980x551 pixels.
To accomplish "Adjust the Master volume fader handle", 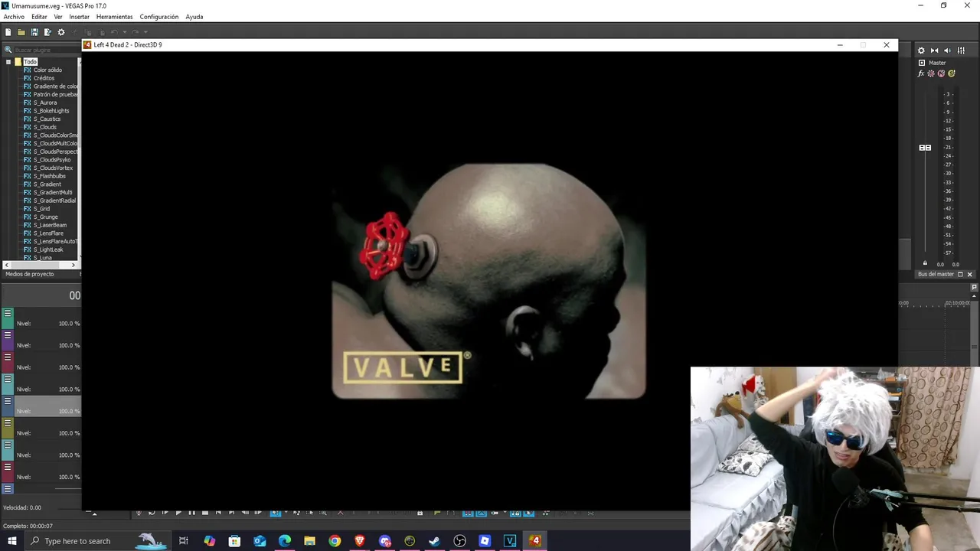I will tap(925, 148).
